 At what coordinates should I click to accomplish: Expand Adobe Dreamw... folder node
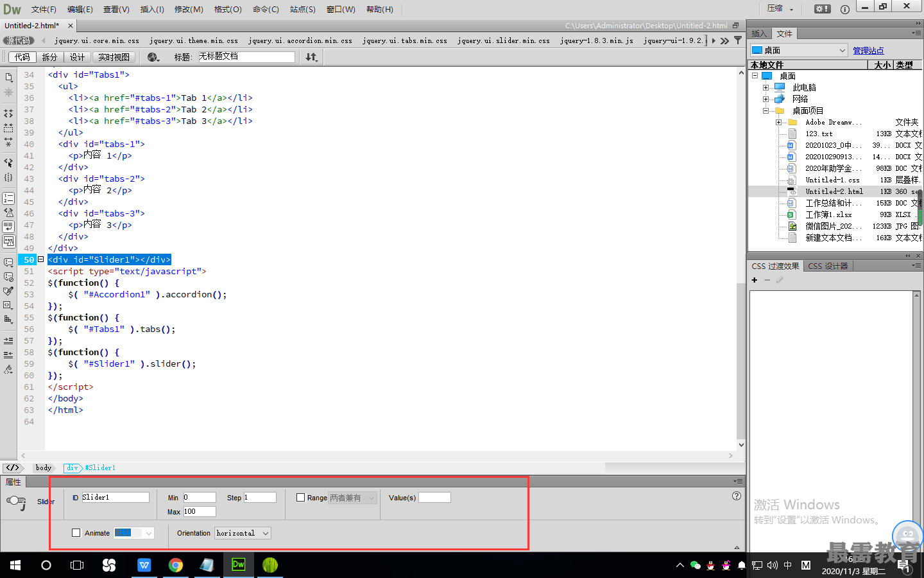(x=778, y=122)
